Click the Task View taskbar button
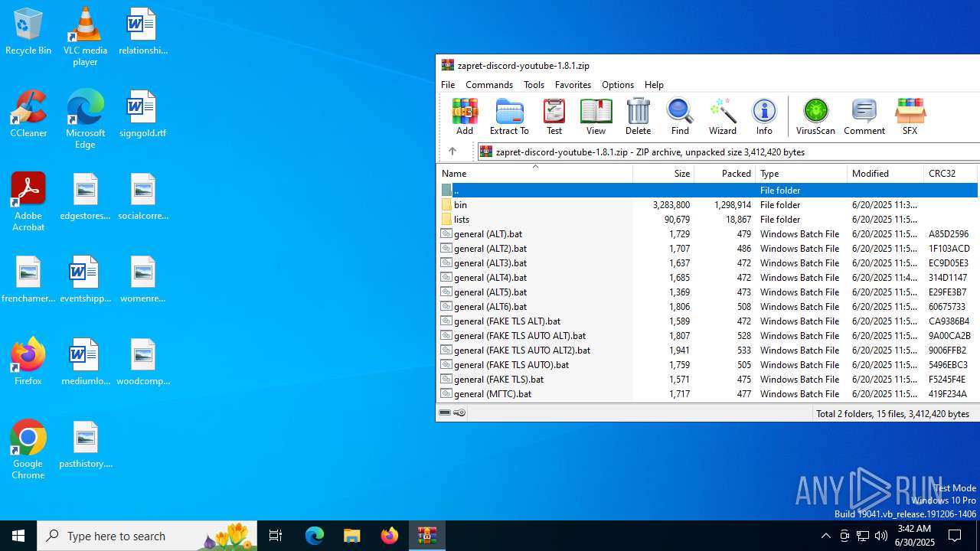The width and height of the screenshot is (980, 551). pos(276,536)
